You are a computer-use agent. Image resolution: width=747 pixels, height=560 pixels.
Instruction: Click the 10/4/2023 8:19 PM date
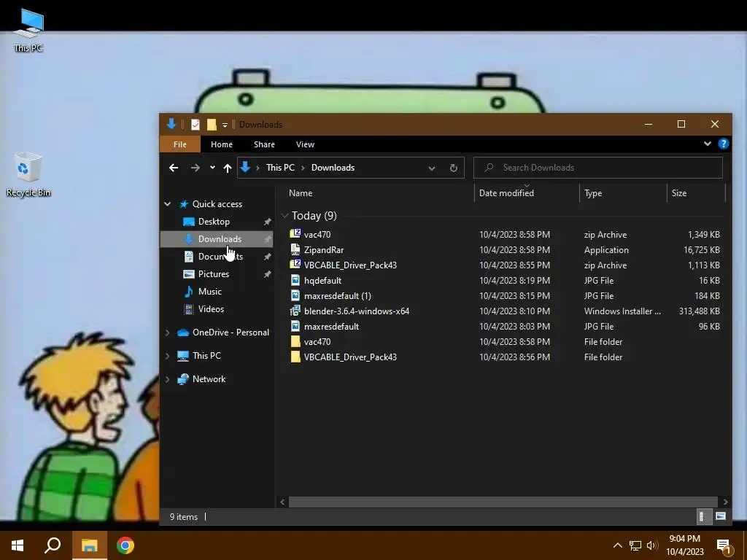[514, 281]
